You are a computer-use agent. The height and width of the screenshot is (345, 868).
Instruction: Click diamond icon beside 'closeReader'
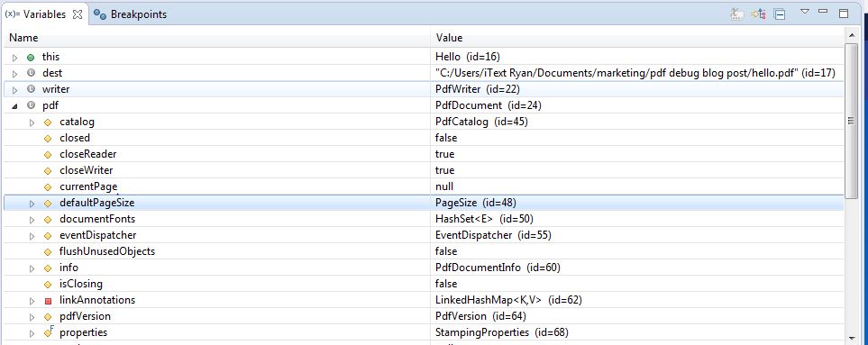tap(48, 154)
